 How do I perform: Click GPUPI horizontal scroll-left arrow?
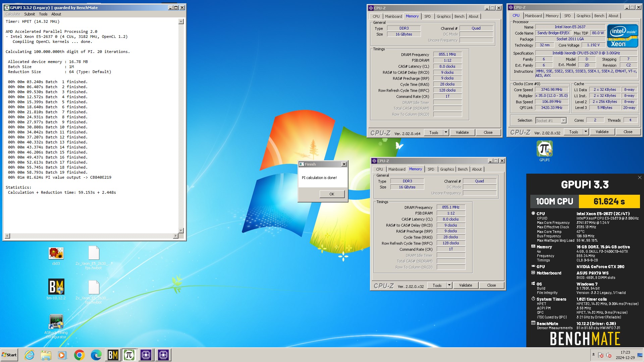tap(7, 236)
